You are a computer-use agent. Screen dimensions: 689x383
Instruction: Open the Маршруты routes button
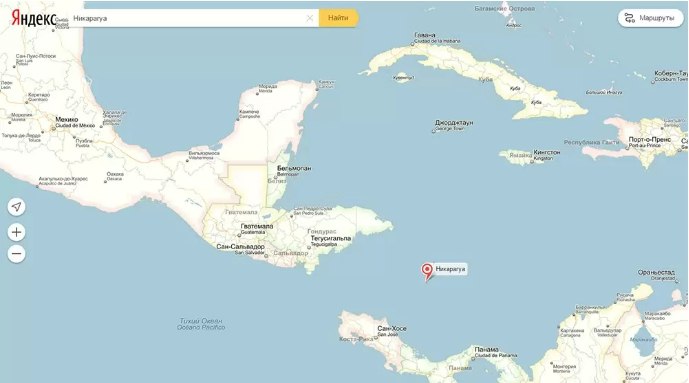point(651,18)
